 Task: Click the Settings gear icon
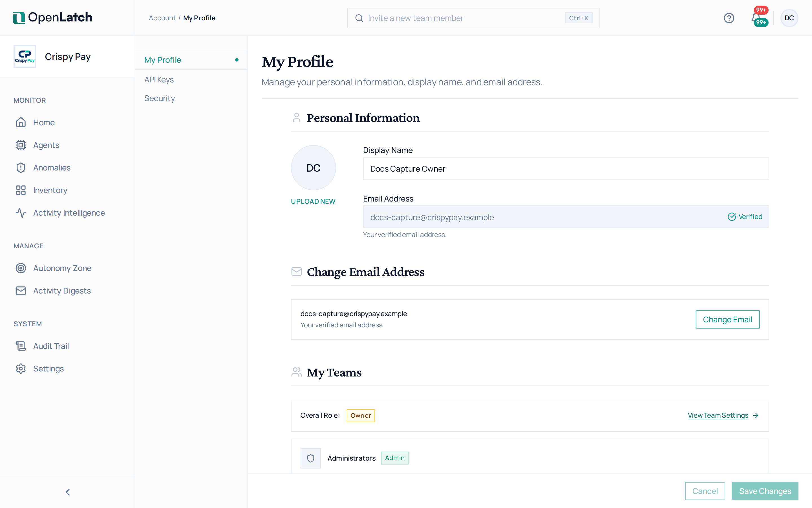pos(21,369)
